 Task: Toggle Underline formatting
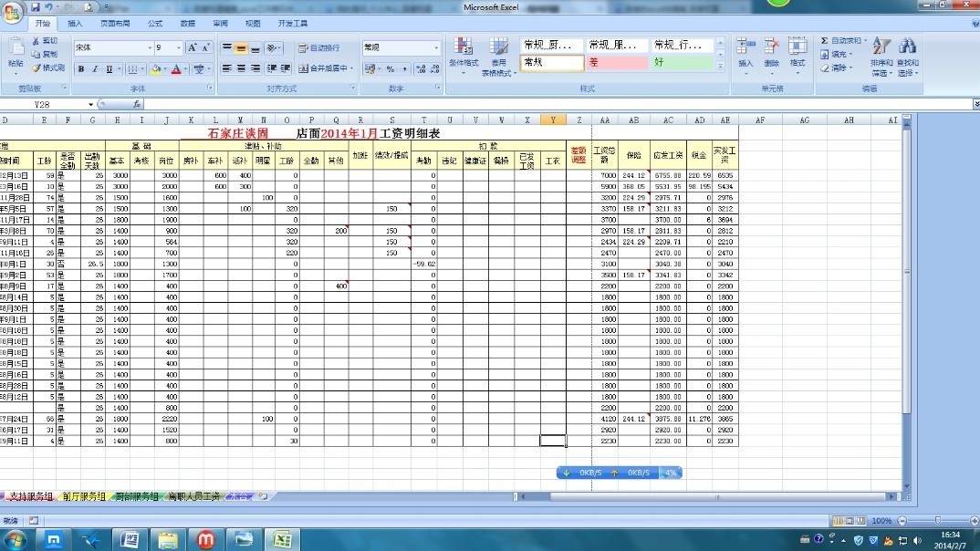(x=109, y=68)
